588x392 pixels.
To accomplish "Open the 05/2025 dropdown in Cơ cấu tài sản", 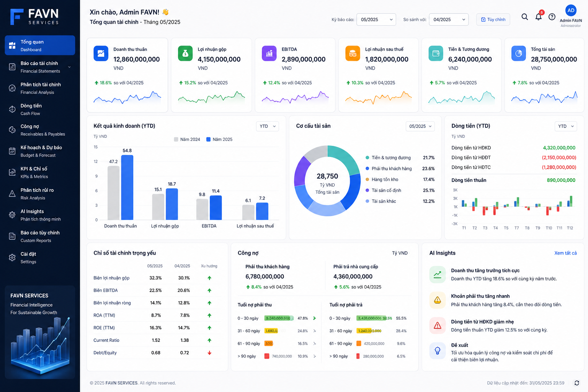I will point(420,126).
